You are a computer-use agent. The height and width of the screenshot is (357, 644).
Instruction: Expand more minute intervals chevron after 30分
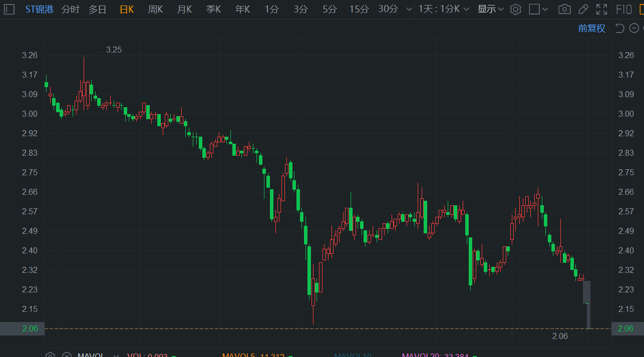[x=409, y=9]
